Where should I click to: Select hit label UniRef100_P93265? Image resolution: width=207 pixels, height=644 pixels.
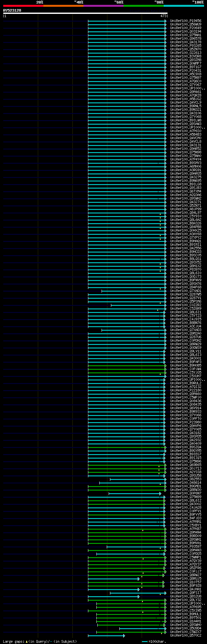click(x=186, y=46)
